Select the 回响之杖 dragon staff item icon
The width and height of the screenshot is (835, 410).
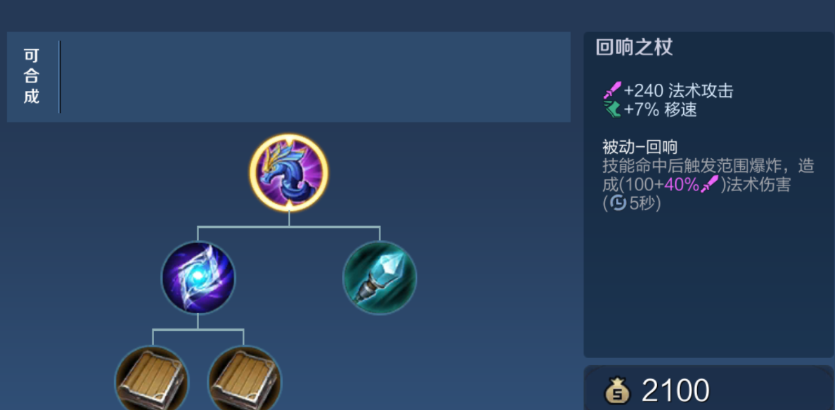coord(289,173)
